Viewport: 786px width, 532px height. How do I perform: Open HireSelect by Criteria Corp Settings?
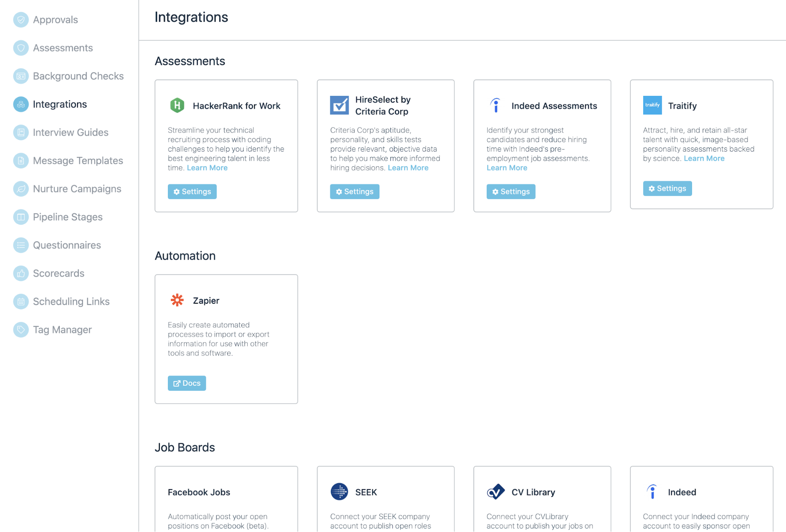tap(355, 191)
